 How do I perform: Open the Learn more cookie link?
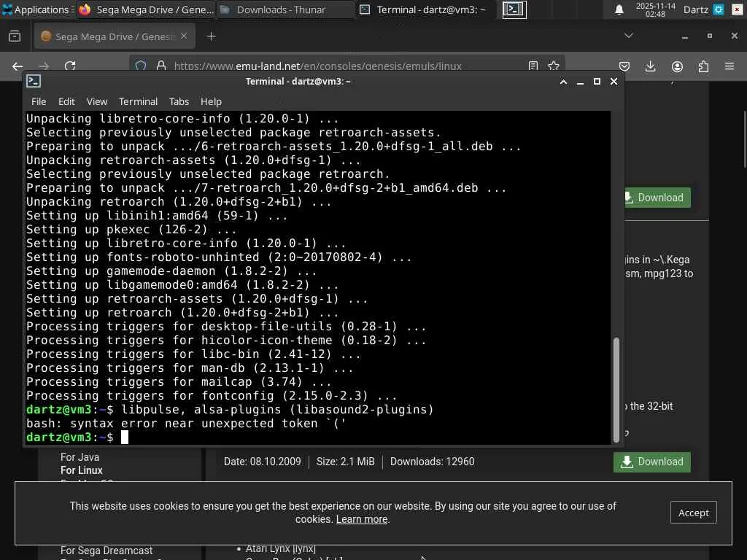click(x=362, y=519)
